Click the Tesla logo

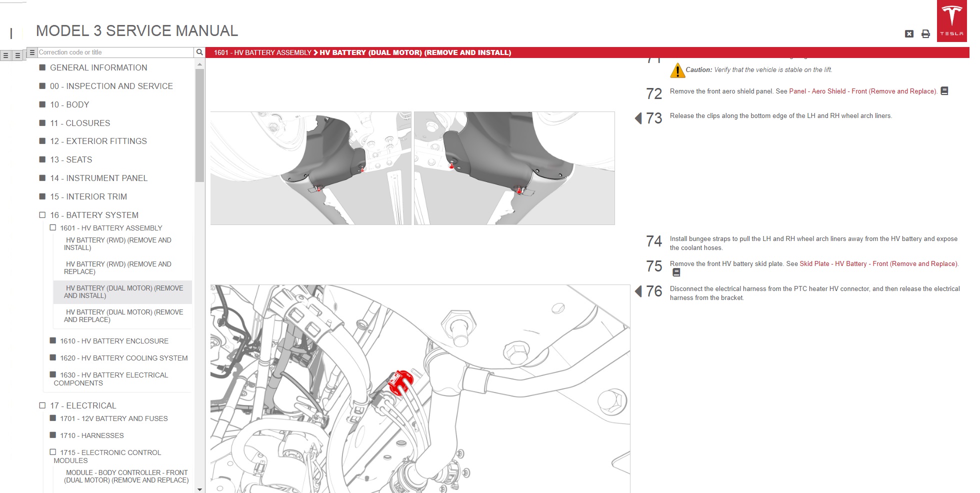pos(951,20)
